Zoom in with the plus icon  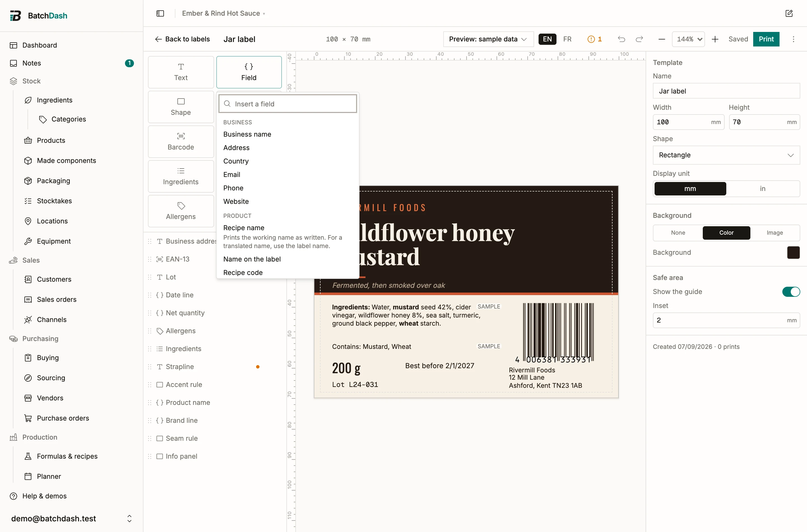[715, 39]
